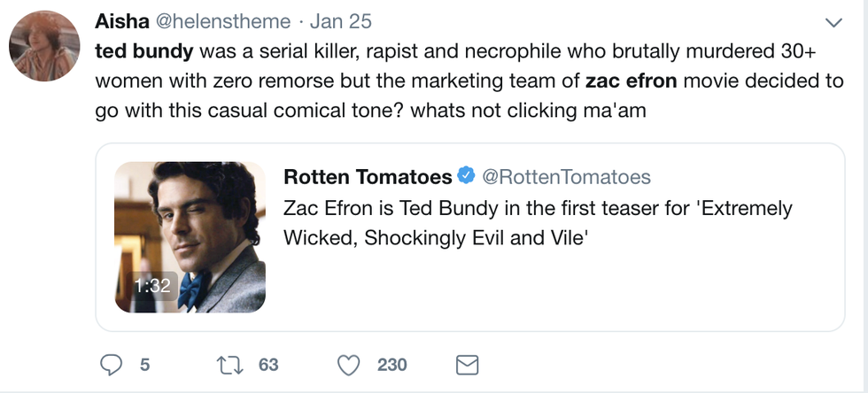Click the reply count number 5

pyautogui.click(x=144, y=365)
